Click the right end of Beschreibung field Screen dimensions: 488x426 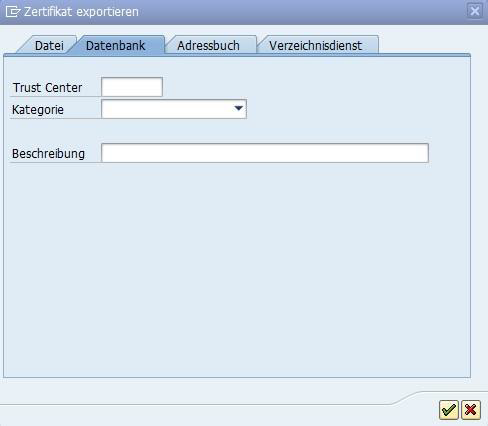422,153
